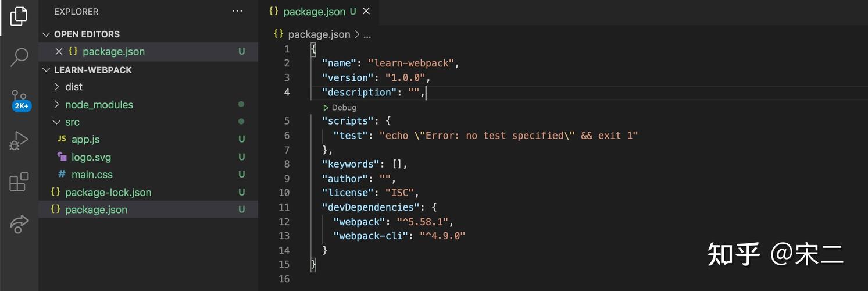Click the U status badge next to app.js
Viewport: 868px width, 291px height.
tap(241, 139)
